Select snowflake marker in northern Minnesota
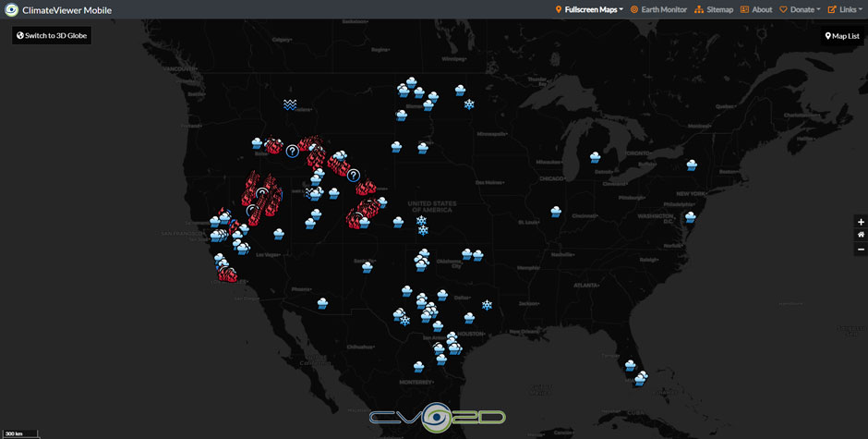 point(469,104)
